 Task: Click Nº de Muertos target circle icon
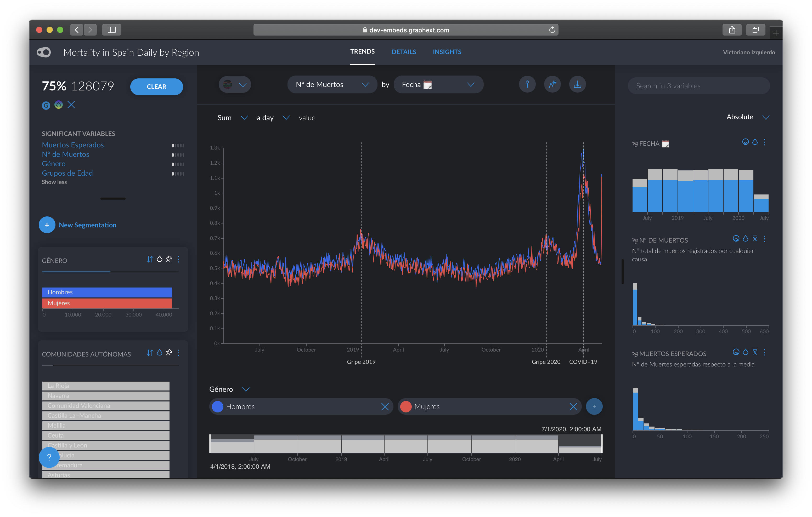point(736,239)
